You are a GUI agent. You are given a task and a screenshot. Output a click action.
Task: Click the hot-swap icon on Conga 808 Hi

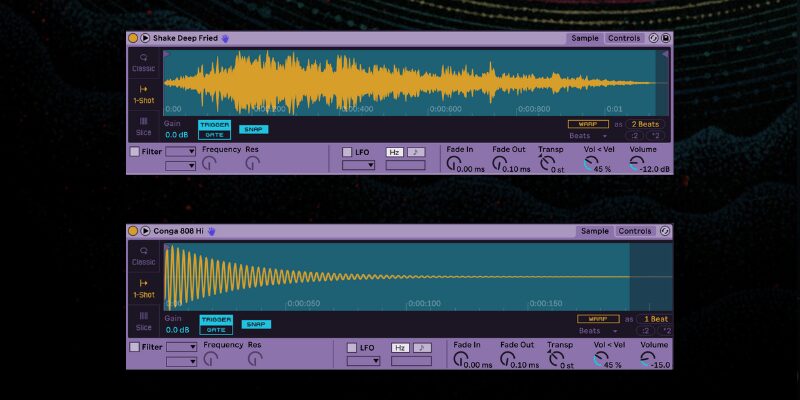click(x=666, y=231)
